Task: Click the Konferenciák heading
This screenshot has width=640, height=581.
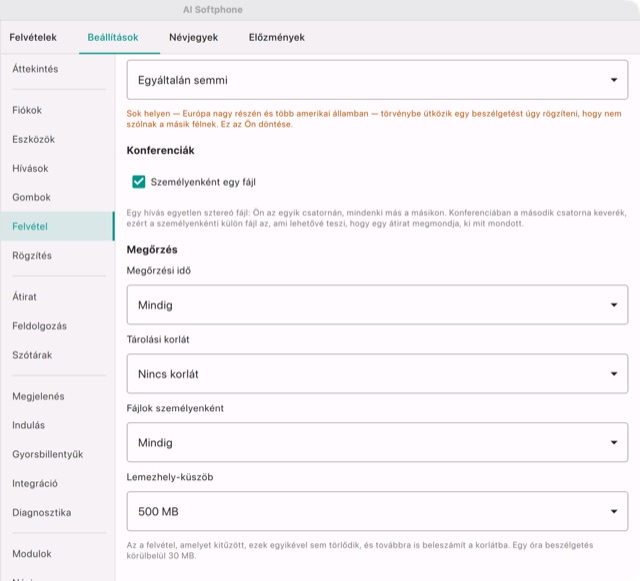Action: pos(160,151)
